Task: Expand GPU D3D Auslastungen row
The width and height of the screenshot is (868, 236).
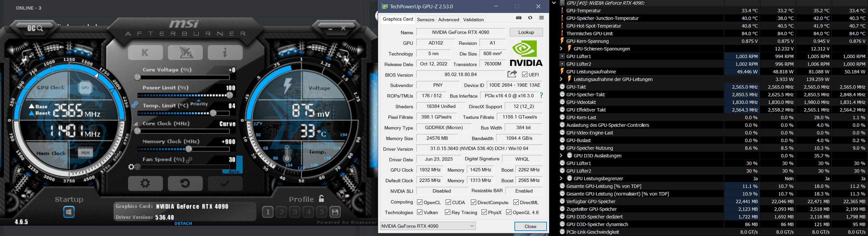Action: pos(561,156)
